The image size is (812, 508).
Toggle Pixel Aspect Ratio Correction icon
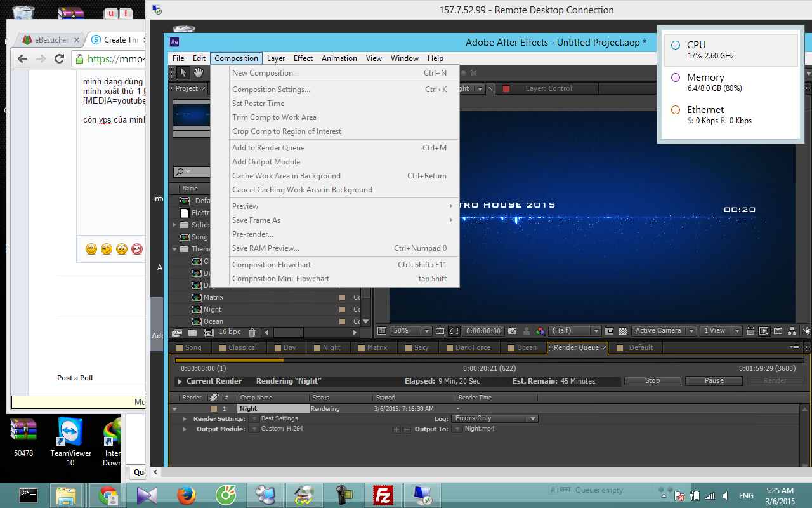[x=750, y=331]
